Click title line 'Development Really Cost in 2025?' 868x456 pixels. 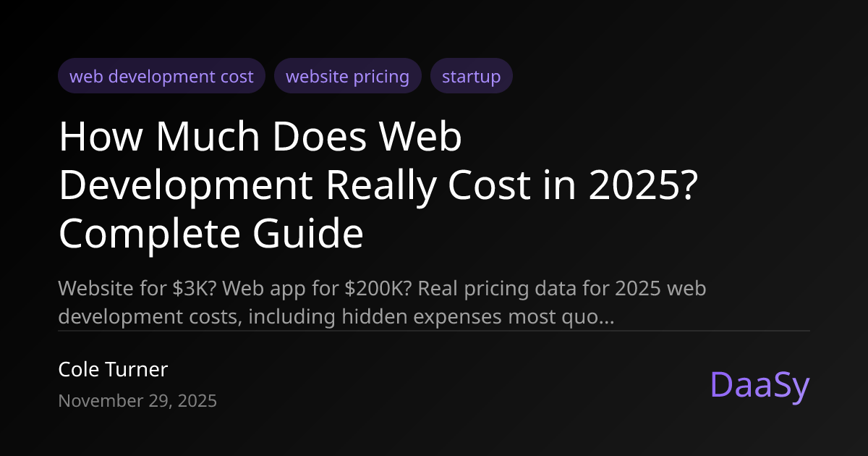[x=378, y=186]
